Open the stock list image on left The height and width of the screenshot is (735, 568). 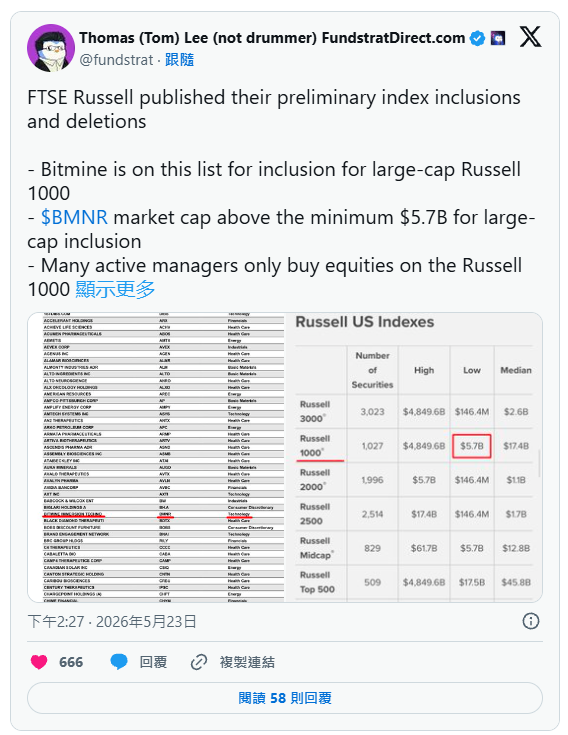157,458
